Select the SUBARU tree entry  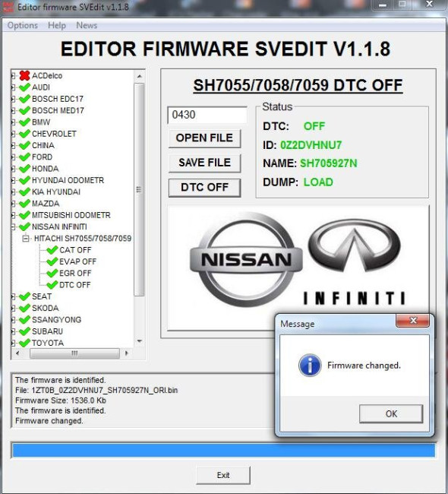coord(48,331)
